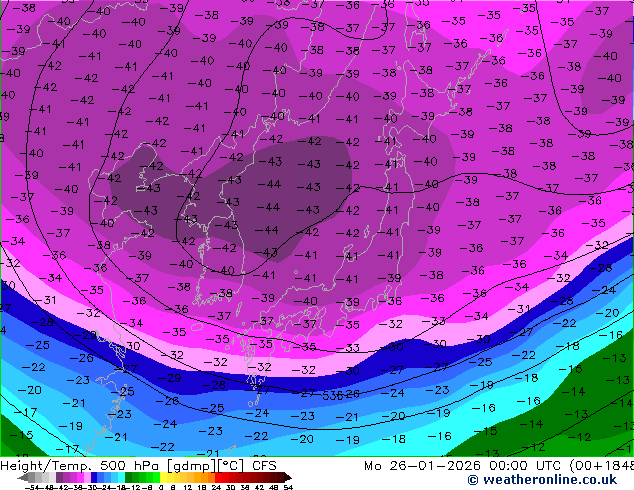The width and height of the screenshot is (634, 490).
Task: Click the '[gdmp]' unit text in the title
Action: [x=191, y=466]
